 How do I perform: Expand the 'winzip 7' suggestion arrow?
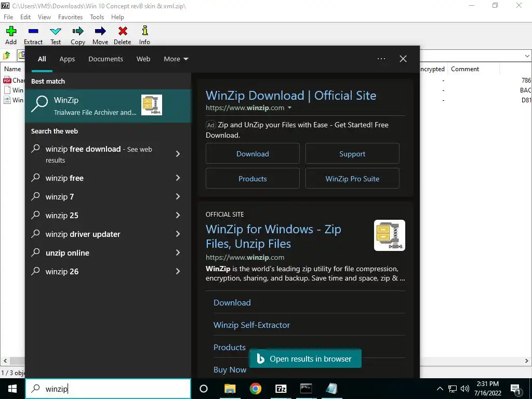tap(178, 196)
